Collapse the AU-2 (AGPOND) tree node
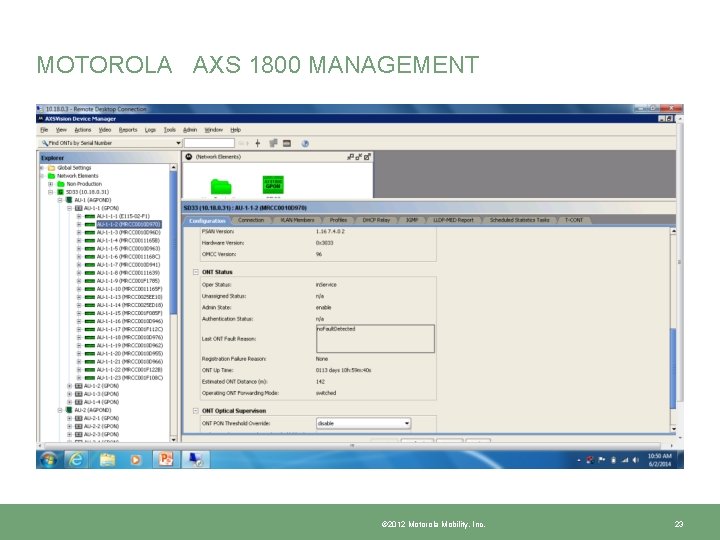The height and width of the screenshot is (540, 720). 60,410
